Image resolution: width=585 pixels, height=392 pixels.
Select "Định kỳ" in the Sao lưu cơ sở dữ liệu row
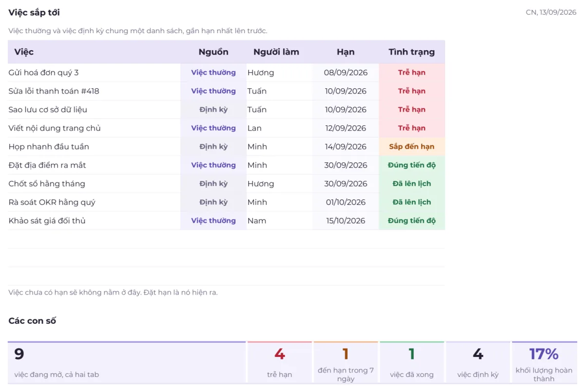214,110
